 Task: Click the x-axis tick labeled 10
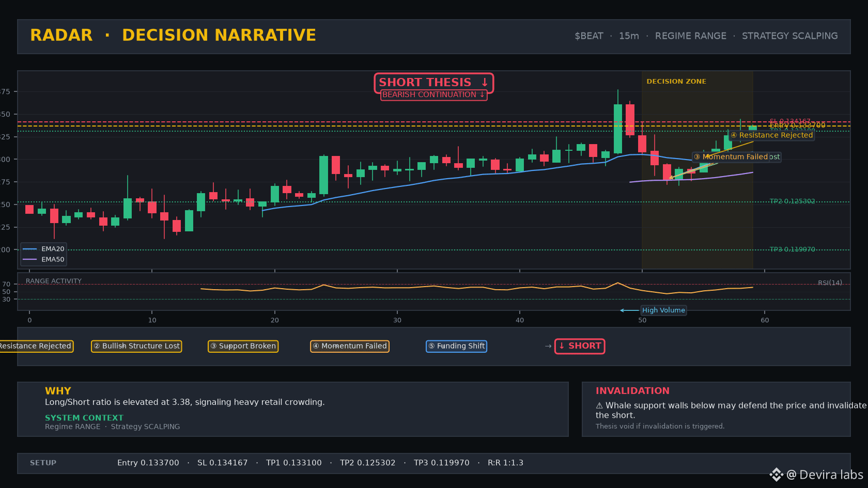coord(152,320)
